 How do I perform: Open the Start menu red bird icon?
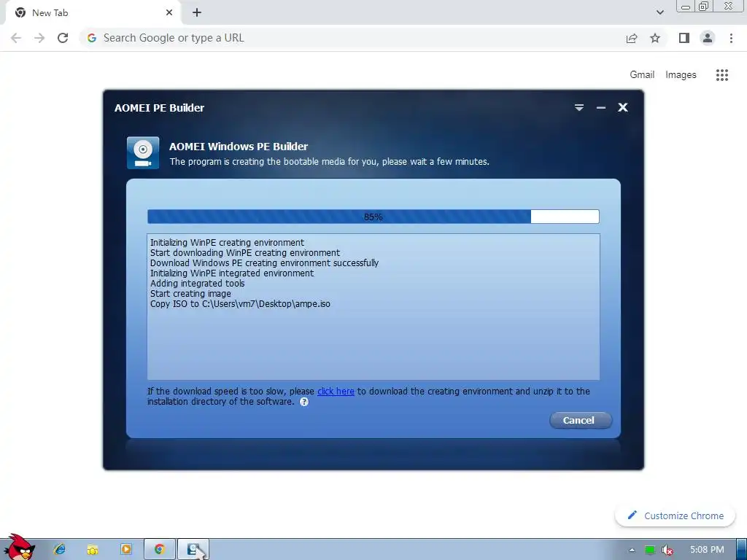click(x=20, y=547)
